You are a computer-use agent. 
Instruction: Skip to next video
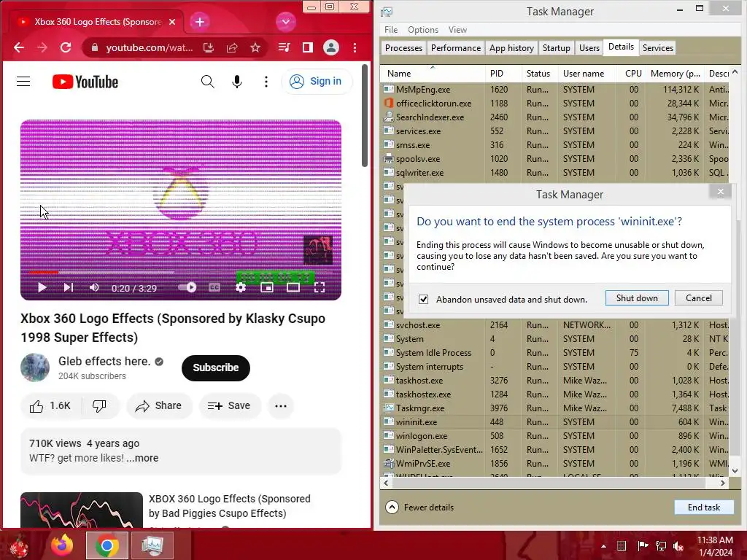(68, 287)
